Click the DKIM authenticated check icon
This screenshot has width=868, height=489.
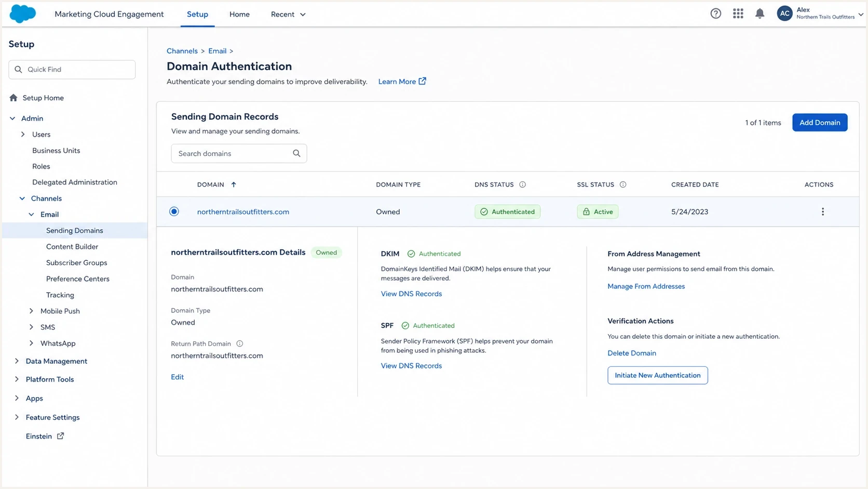[411, 254]
